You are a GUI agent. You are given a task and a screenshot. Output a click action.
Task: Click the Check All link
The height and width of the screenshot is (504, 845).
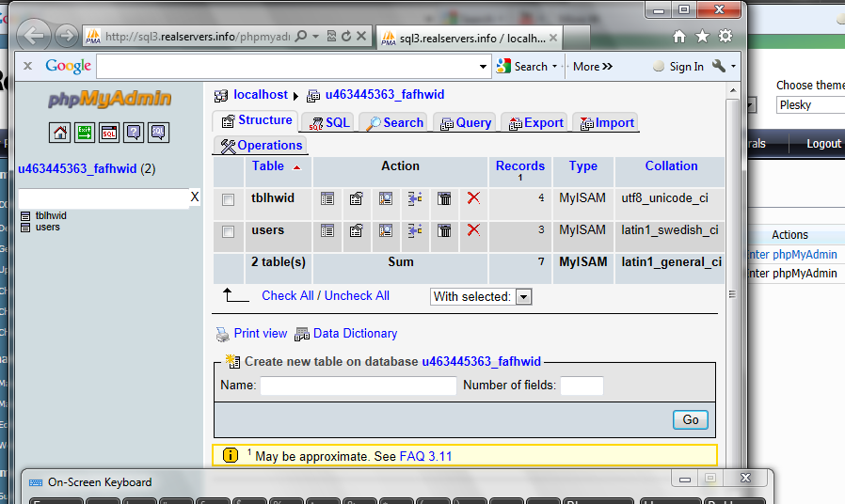pos(287,295)
